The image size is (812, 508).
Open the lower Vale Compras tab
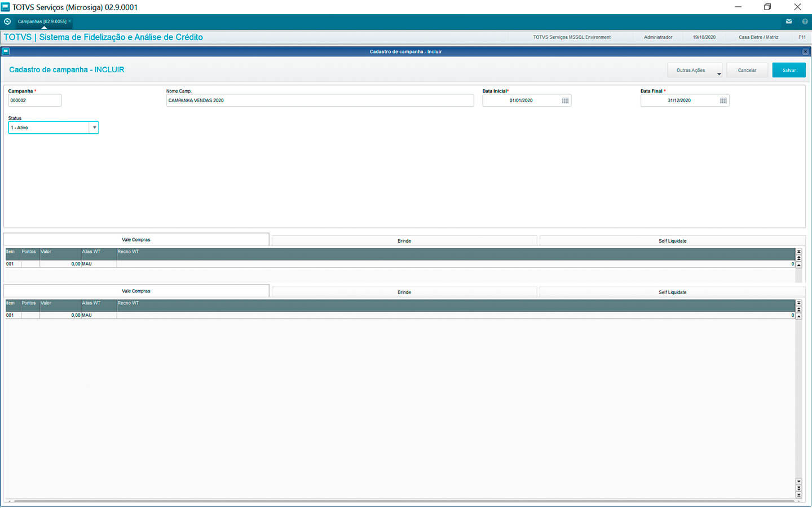[x=136, y=291]
